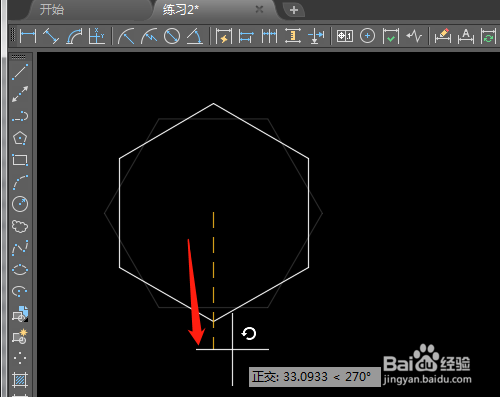The image size is (500, 397).
Task: Close the 练习2* drawing tab
Action: click(x=259, y=10)
